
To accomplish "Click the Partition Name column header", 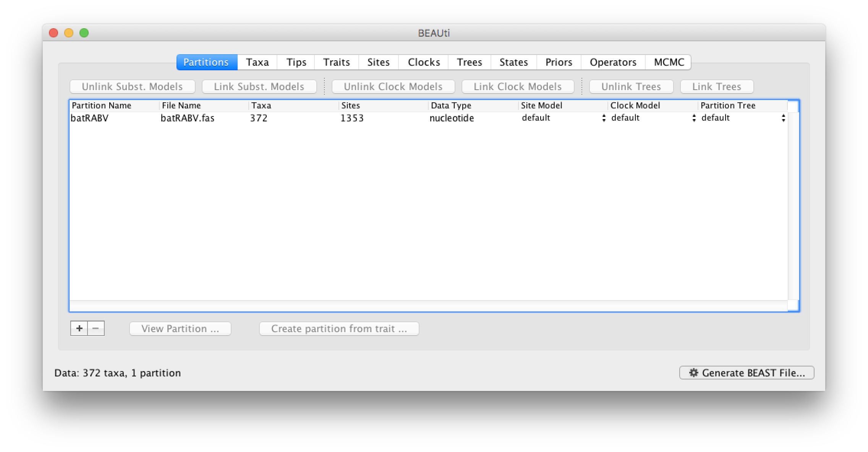I will tap(114, 106).
